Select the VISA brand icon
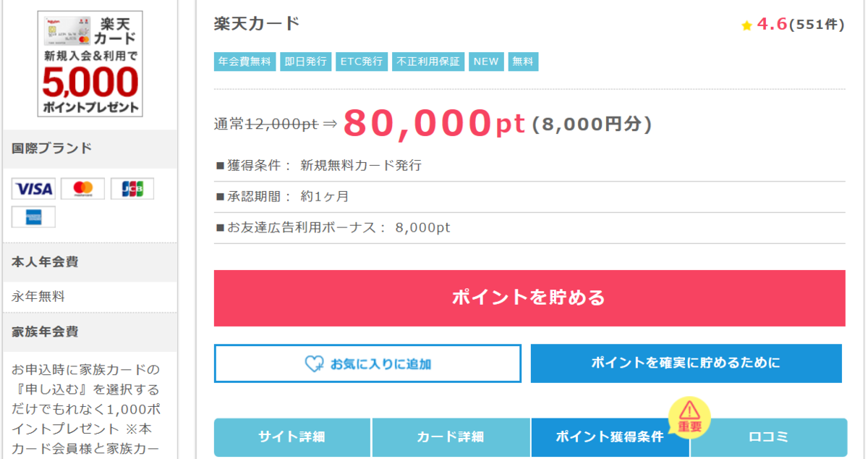This screenshot has height=459, width=868. [x=32, y=189]
